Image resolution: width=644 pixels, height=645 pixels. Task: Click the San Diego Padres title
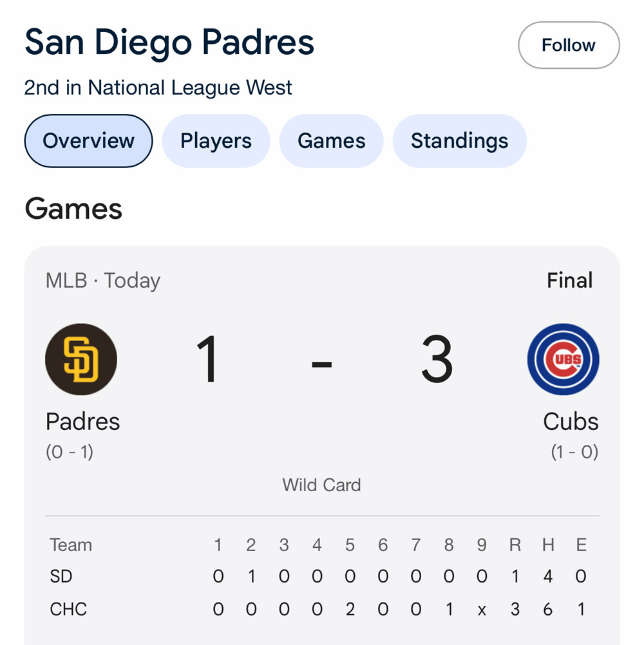169,42
